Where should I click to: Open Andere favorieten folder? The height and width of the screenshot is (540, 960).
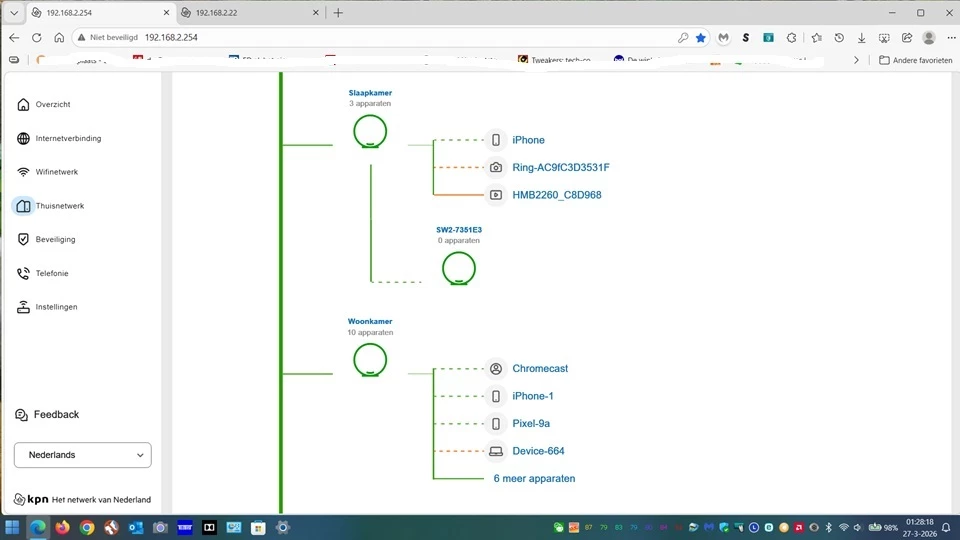coord(915,60)
